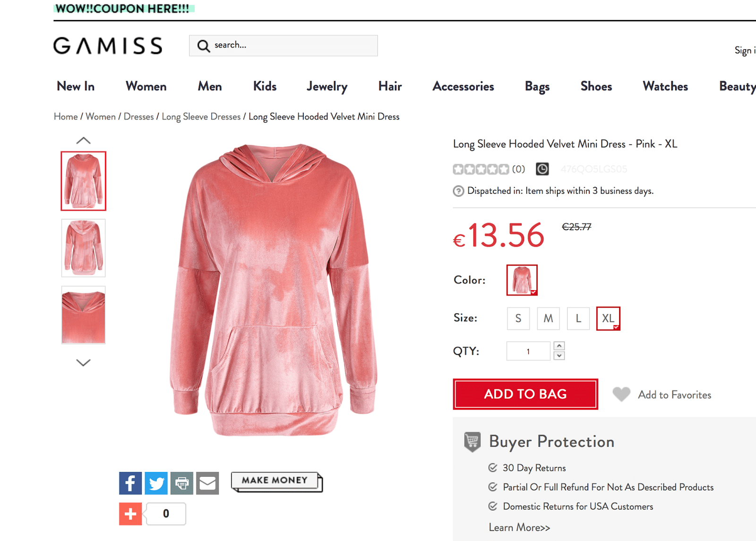756x541 pixels.
Task: Open Learn More buyer protection link
Action: (x=519, y=527)
